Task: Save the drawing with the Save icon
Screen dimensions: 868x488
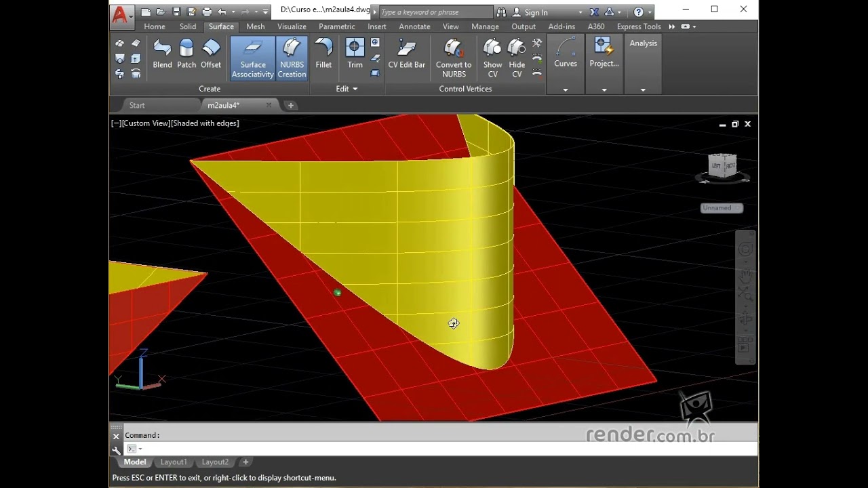Action: pos(176,12)
